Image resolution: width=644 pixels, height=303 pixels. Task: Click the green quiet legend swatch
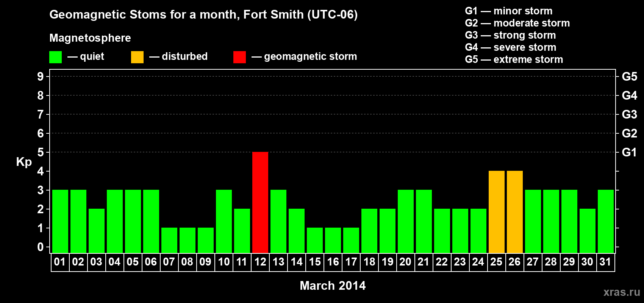[55, 57]
